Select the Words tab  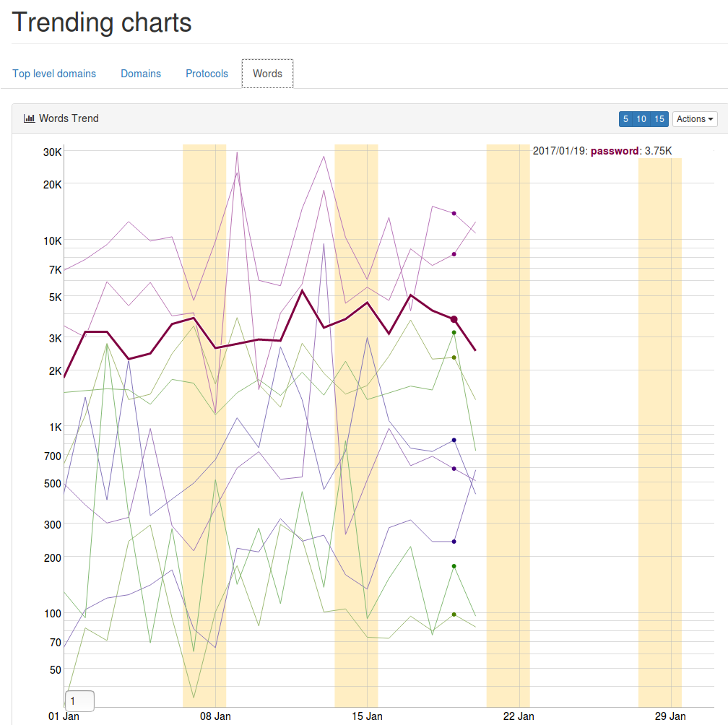tap(267, 74)
